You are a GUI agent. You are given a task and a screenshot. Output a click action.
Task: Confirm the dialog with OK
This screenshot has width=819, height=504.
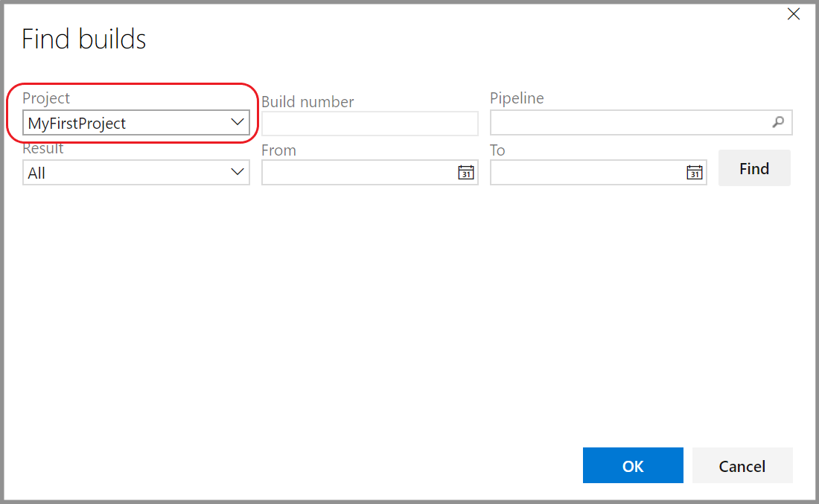633,465
